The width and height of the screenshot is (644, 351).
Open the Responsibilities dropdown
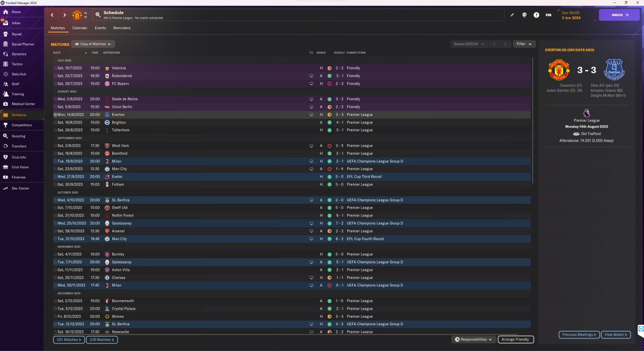pyautogui.click(x=474, y=339)
